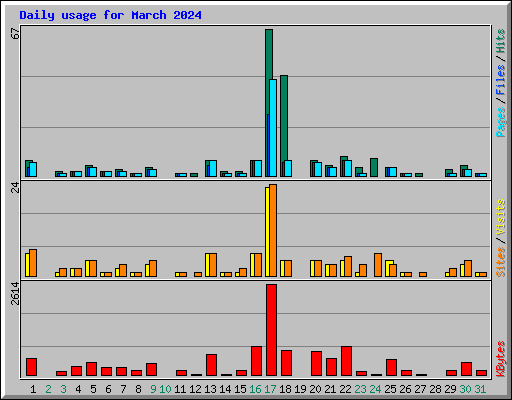Click green day '24' on the x-axis
512x400 pixels.
[x=375, y=389]
